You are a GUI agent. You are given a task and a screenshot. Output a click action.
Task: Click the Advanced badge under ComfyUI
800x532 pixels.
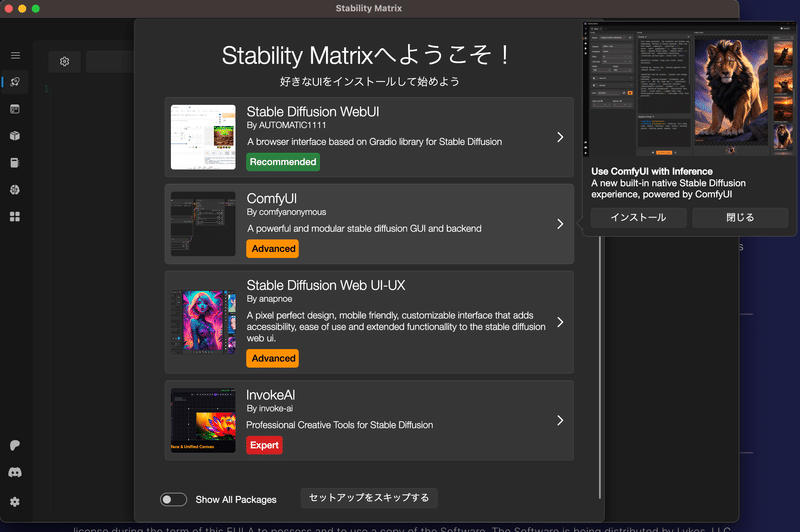coord(273,249)
